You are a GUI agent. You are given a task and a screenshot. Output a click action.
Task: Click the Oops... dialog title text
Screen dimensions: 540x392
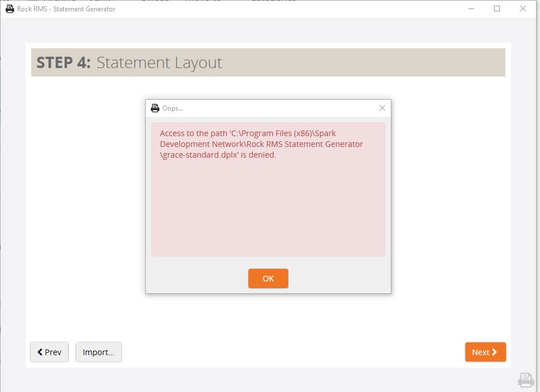(x=173, y=108)
